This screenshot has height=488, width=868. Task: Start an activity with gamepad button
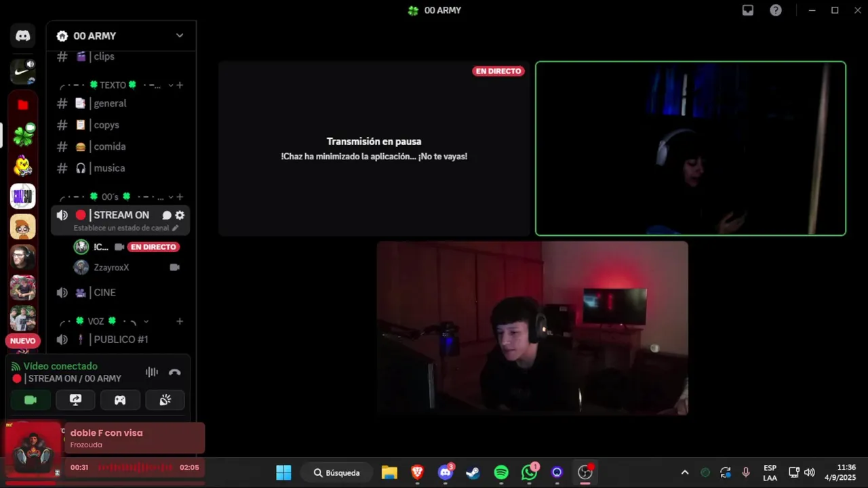coord(120,400)
